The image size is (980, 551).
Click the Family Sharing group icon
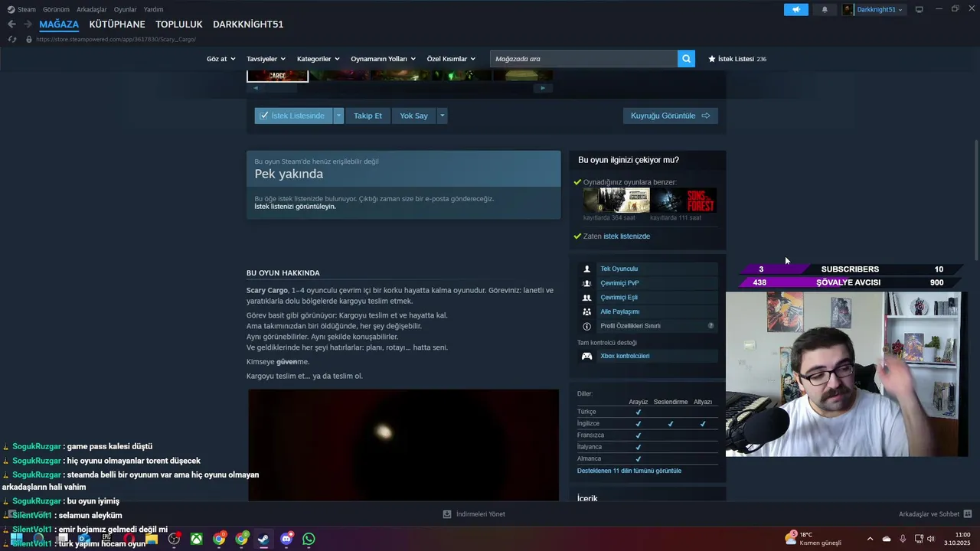pos(586,311)
